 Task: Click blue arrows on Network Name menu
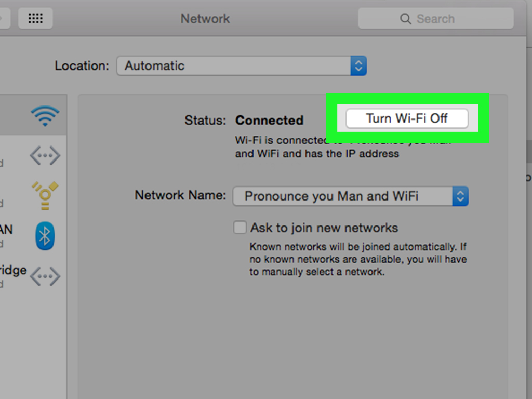coord(460,196)
